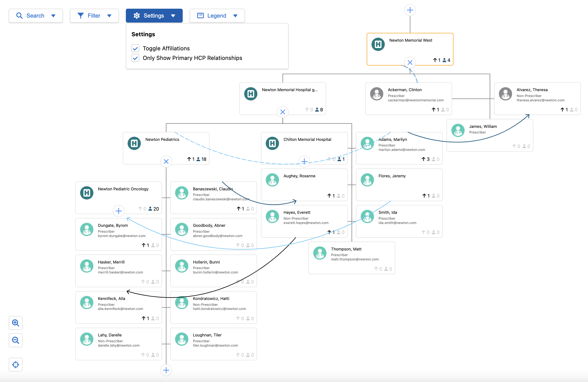Select the Alvarez, Theresa card
This screenshot has height=382, width=588.
pyautogui.click(x=537, y=99)
